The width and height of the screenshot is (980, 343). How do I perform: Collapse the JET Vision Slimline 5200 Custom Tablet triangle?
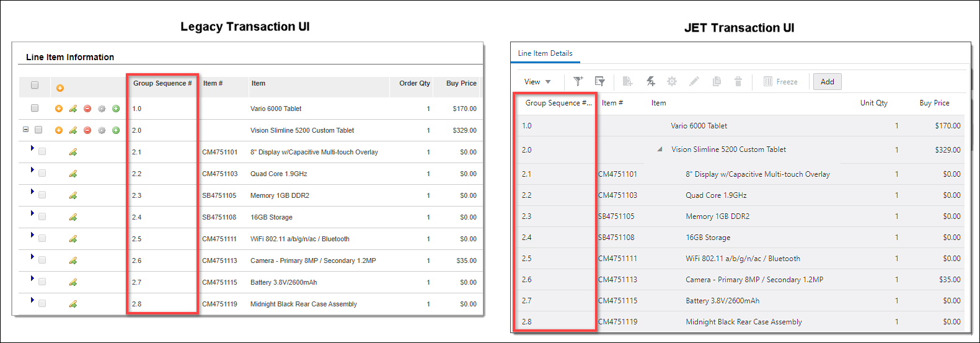660,149
